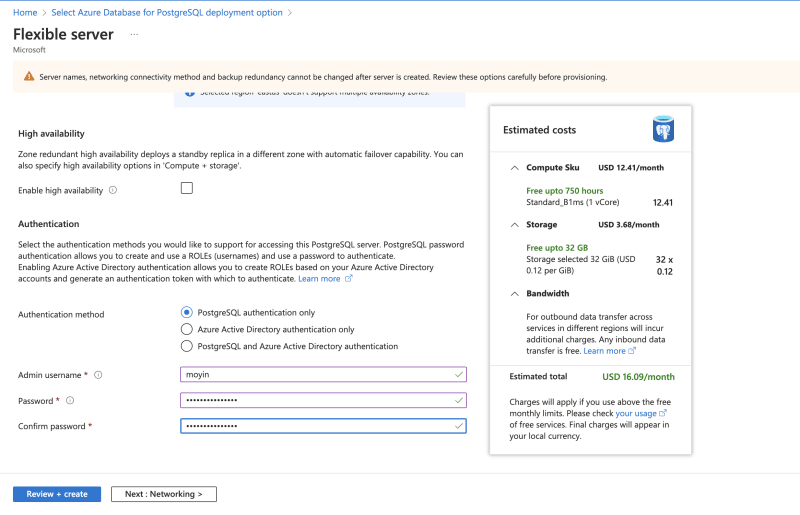Open the ellipsis menu beside Flexible server

(x=134, y=35)
